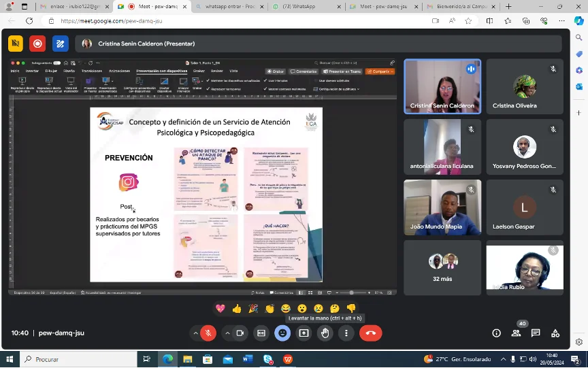
Task: Click the raise hand button
Action: pyautogui.click(x=325, y=333)
